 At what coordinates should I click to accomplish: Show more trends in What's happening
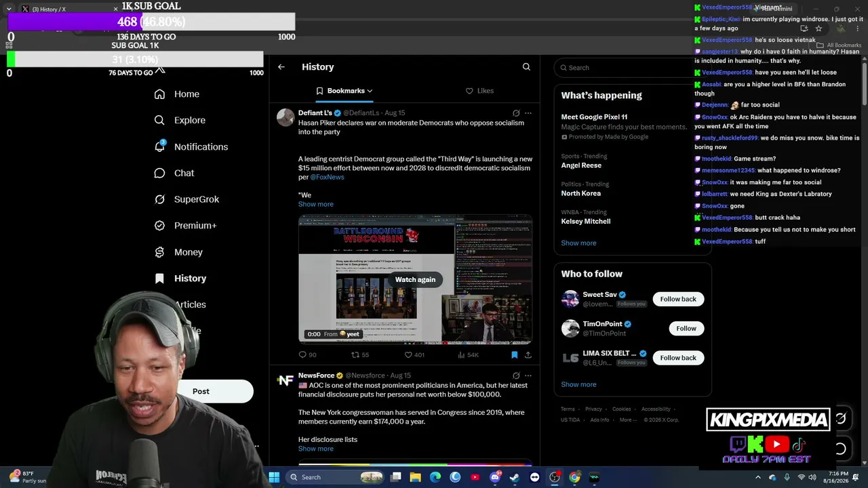pos(578,243)
